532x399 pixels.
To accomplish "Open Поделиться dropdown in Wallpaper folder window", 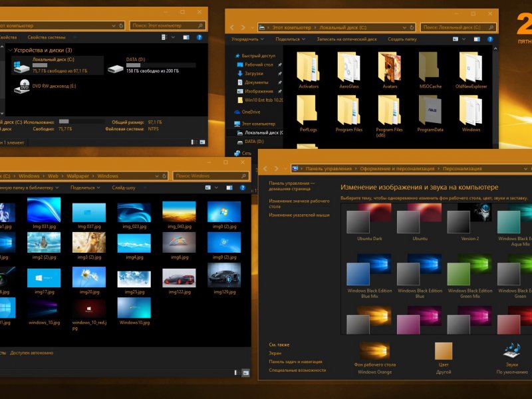I will tap(85, 188).
